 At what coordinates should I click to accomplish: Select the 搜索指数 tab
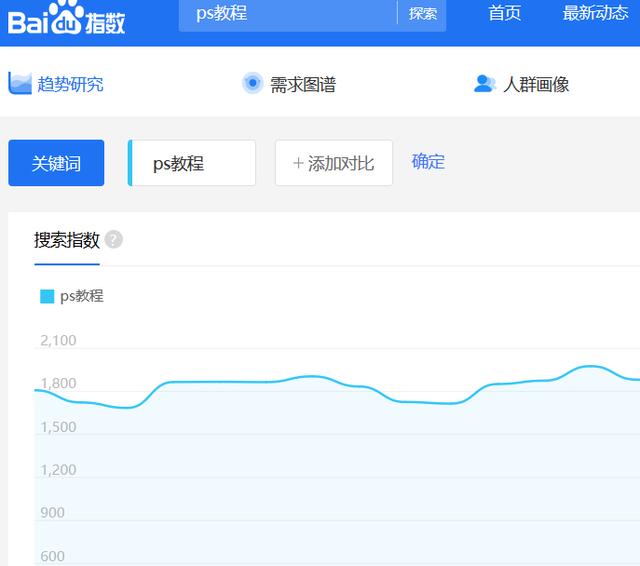(67, 240)
